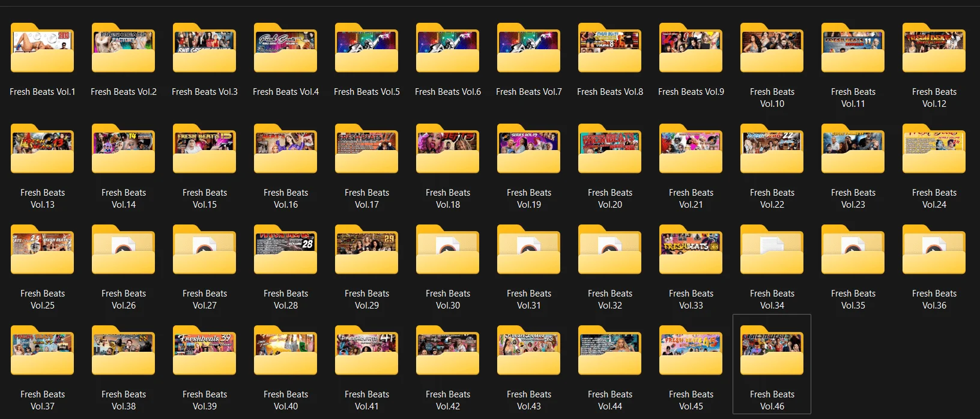Select the Fresh Beats Vol.18 folder icon
This screenshot has height=419, width=980.
(448, 149)
